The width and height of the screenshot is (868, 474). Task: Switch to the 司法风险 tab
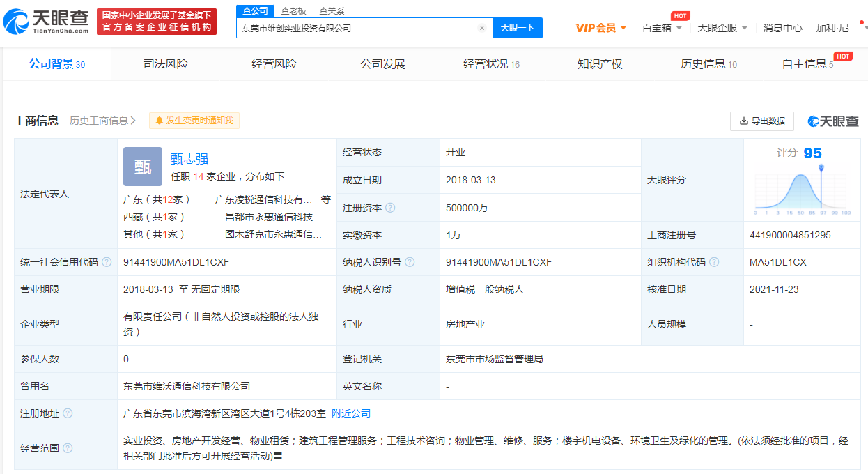(x=165, y=64)
